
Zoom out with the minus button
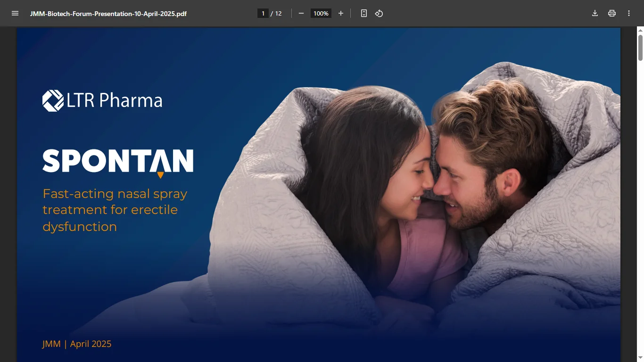point(301,13)
